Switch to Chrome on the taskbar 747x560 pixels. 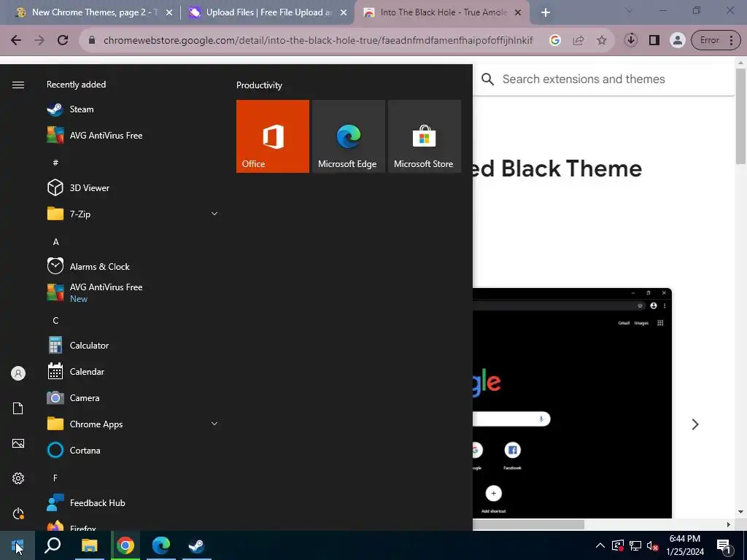click(x=125, y=545)
